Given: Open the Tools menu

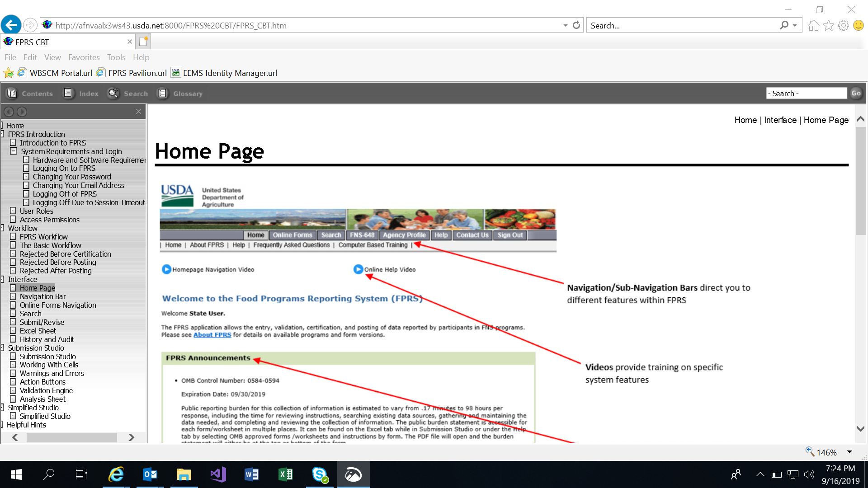Looking at the screenshot, I should (x=116, y=57).
